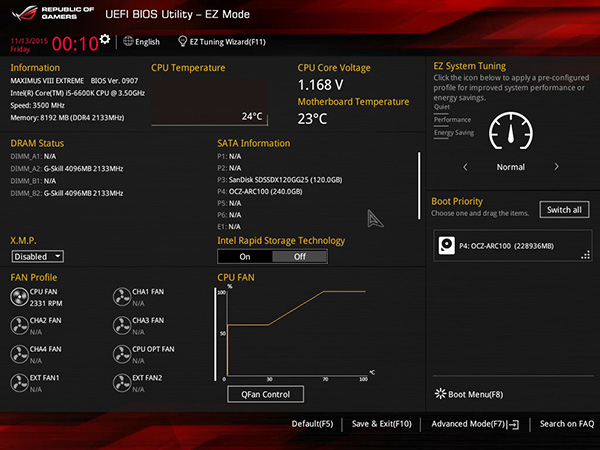This screenshot has width=600, height=450.
Task: Click the 23°C motherboard temperature value
Action: click(x=313, y=119)
